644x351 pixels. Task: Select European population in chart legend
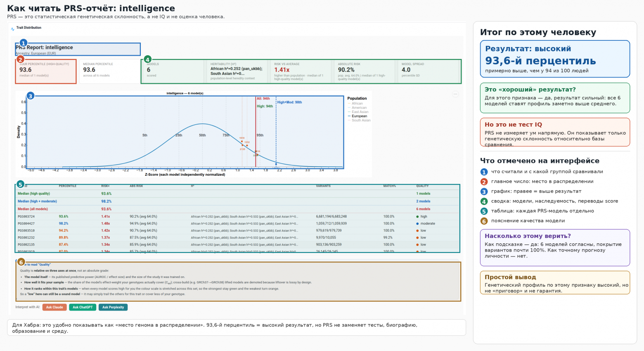357,116
